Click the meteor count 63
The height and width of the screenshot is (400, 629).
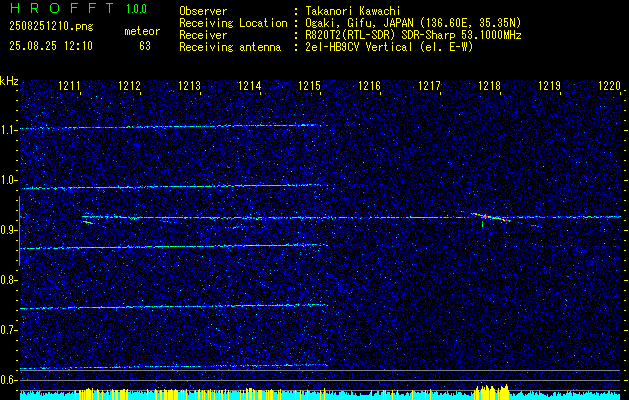[x=145, y=46]
